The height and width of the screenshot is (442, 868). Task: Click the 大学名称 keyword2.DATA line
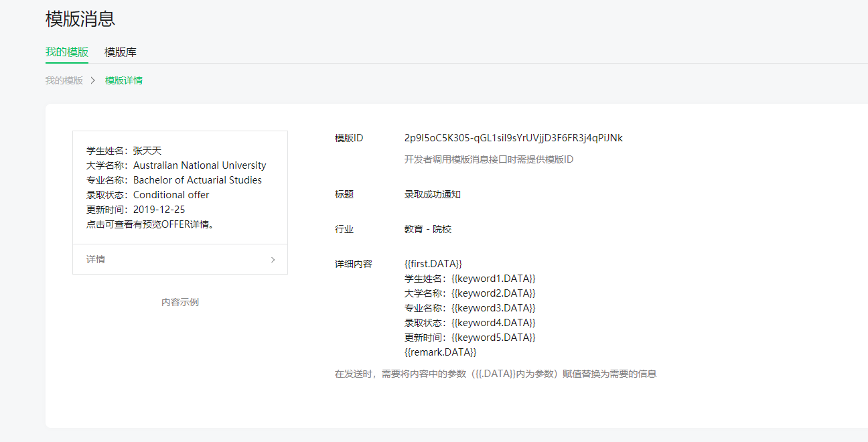pos(470,293)
